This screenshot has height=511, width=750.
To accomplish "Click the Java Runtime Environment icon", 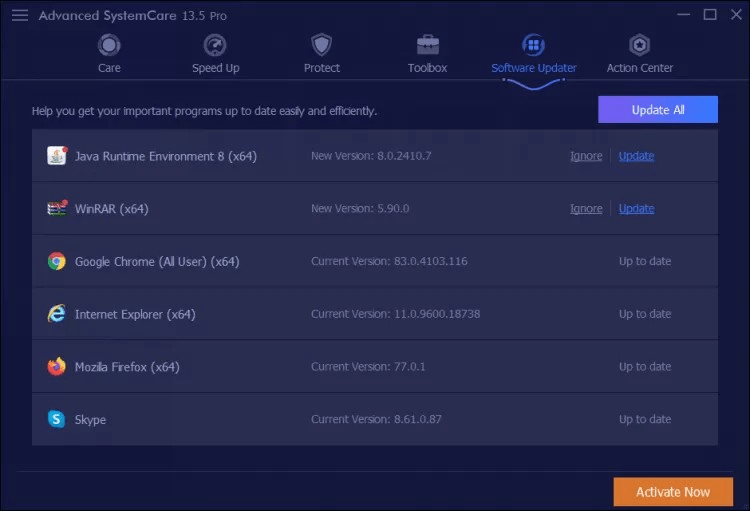I will point(57,156).
